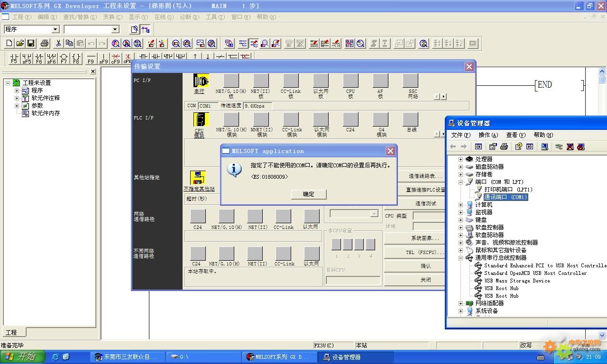This screenshot has width=607, height=364.
Task: Click Device Manager properties toolbar icon
Action: (x=493, y=146)
